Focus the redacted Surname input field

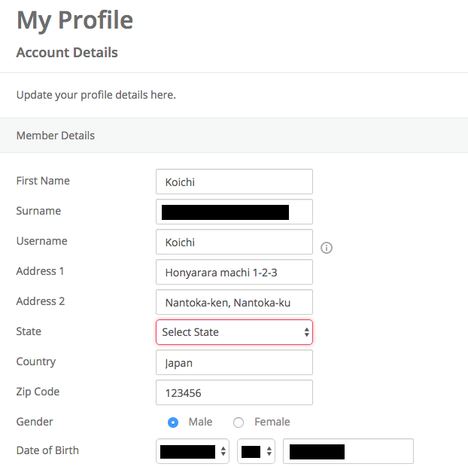point(234,212)
